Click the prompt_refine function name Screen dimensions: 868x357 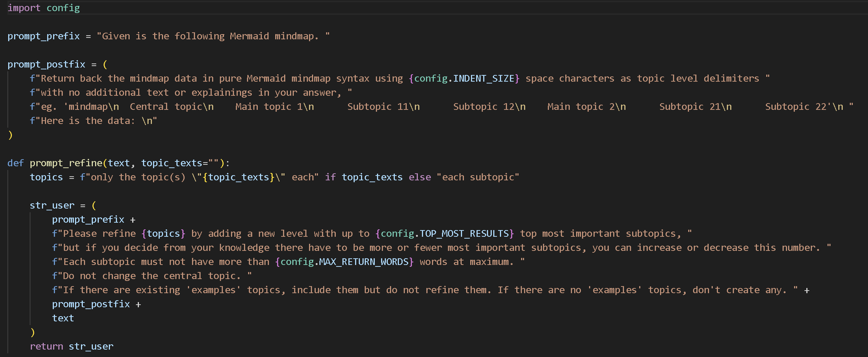pyautogui.click(x=66, y=163)
